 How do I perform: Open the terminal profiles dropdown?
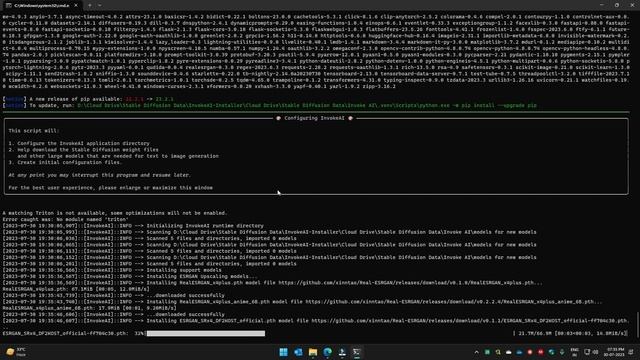100,6
